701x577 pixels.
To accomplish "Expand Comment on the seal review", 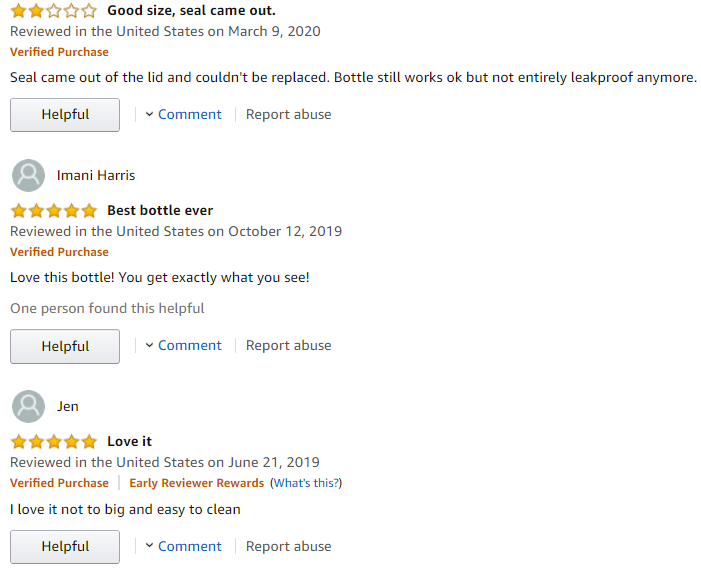I will click(x=183, y=114).
